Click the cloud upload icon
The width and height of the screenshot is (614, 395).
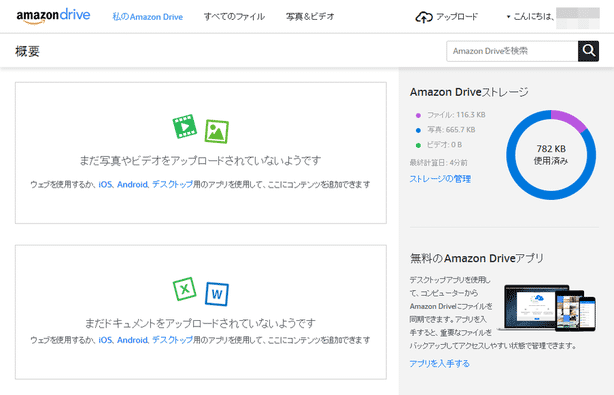pos(424,17)
